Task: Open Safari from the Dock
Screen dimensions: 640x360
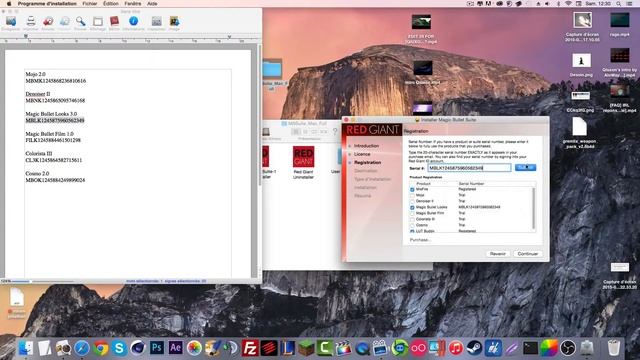Action: pos(82,348)
